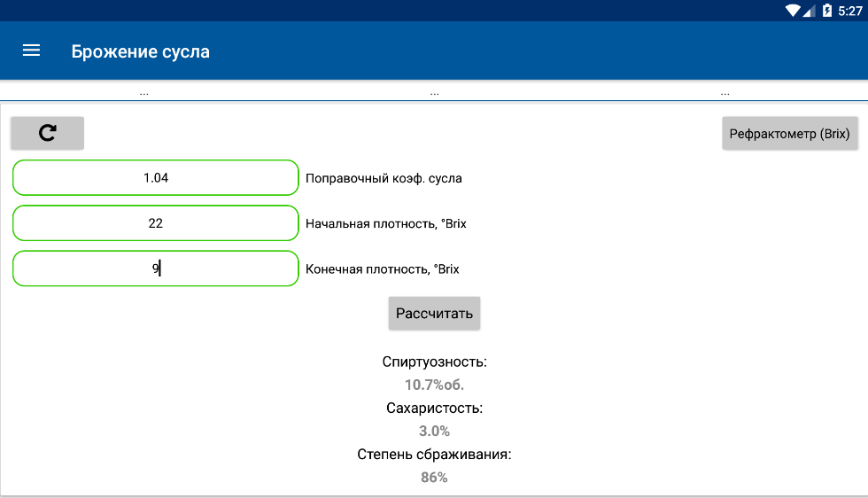Click label Конечная плотность, °Brix
The height and width of the screenshot is (498, 868).
point(383,269)
